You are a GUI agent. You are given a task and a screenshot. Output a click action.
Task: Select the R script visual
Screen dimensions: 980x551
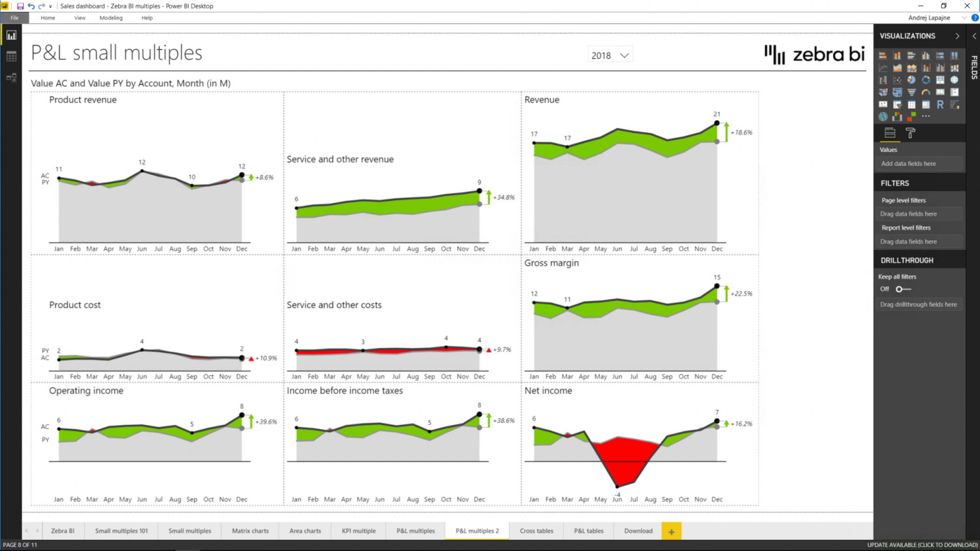(x=940, y=104)
